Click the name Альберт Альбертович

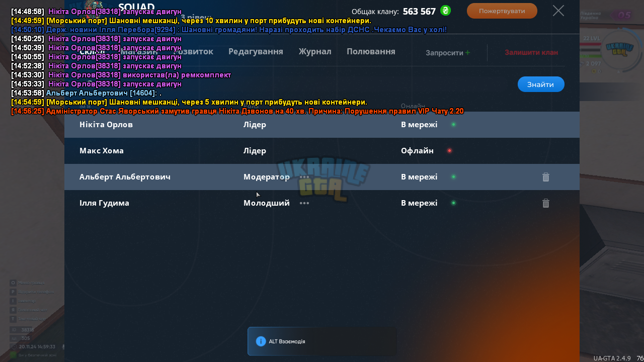(125, 177)
